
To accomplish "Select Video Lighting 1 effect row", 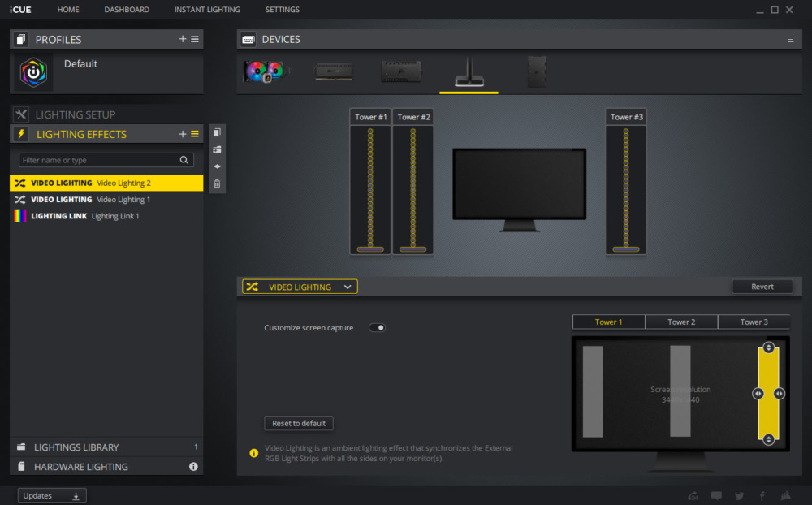I will pyautogui.click(x=106, y=200).
